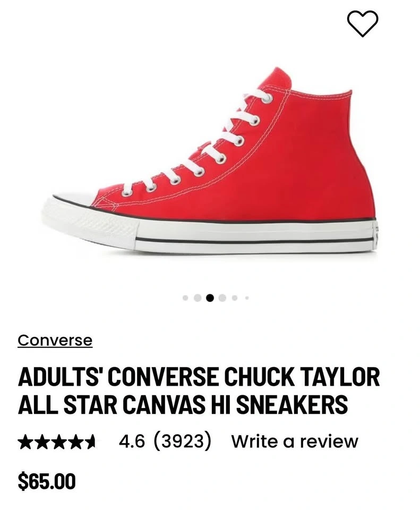
Task: Open the Write a review link
Action: click(295, 441)
